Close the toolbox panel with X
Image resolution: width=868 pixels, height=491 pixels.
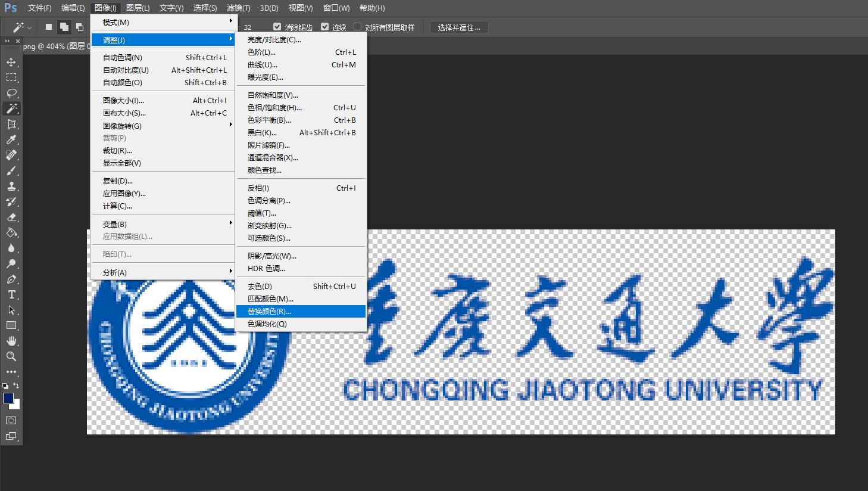click(x=18, y=41)
